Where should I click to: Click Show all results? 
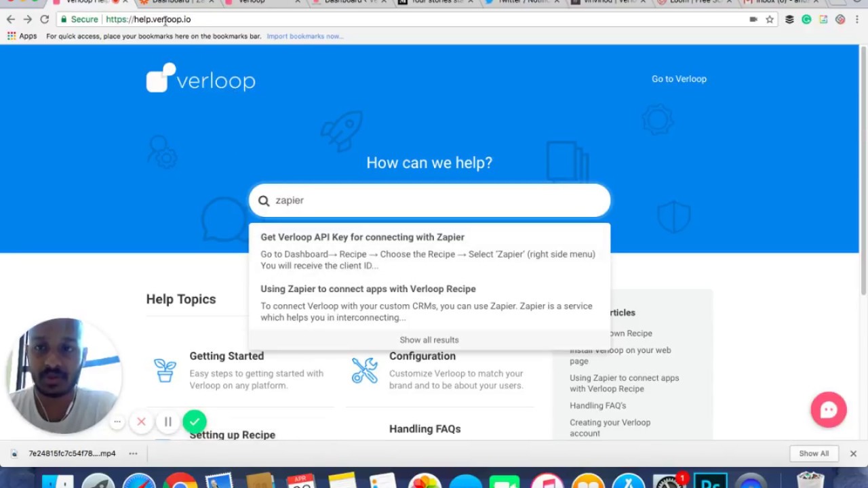click(429, 340)
